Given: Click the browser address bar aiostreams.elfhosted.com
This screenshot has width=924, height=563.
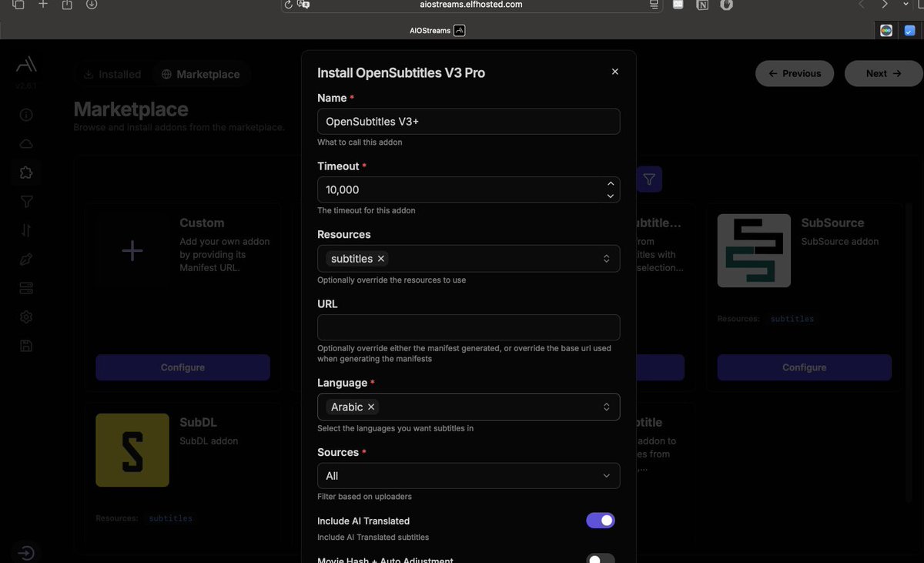Looking at the screenshot, I should (x=471, y=5).
